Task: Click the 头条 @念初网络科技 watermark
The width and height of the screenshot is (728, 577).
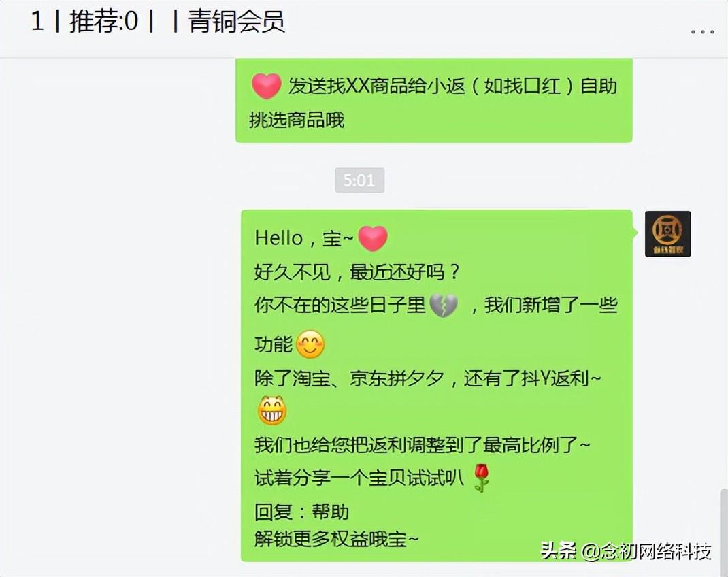Action: coord(626,551)
